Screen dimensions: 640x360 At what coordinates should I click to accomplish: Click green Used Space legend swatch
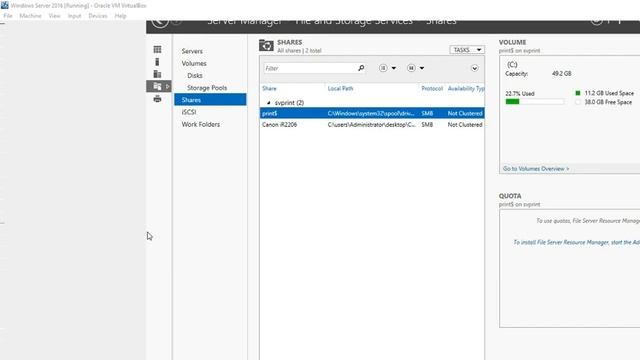[x=578, y=93]
